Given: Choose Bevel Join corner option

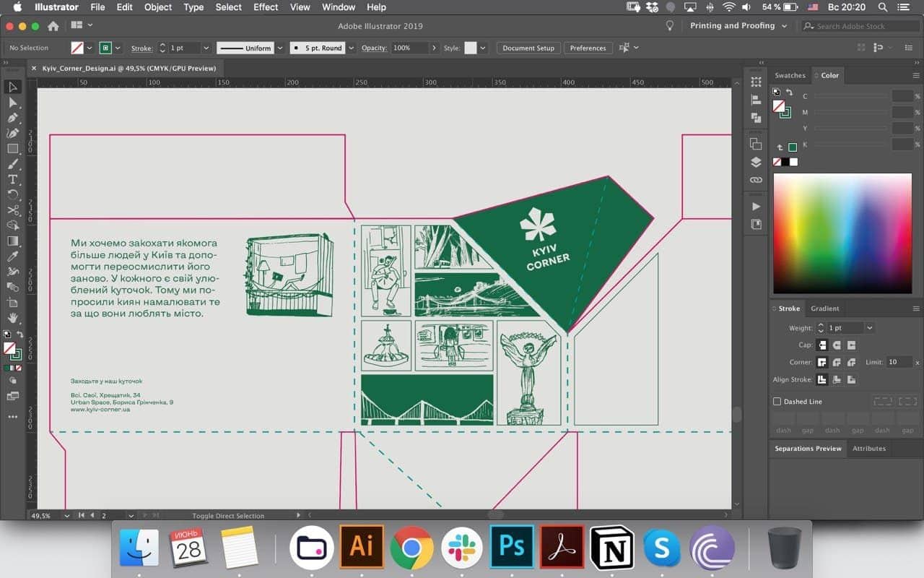Looking at the screenshot, I should tap(852, 362).
